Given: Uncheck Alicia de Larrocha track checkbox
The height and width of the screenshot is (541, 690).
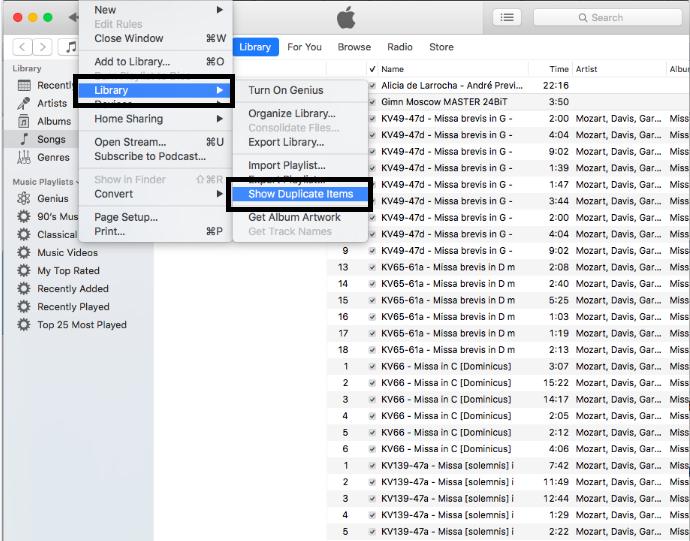Looking at the screenshot, I should tap(372, 85).
